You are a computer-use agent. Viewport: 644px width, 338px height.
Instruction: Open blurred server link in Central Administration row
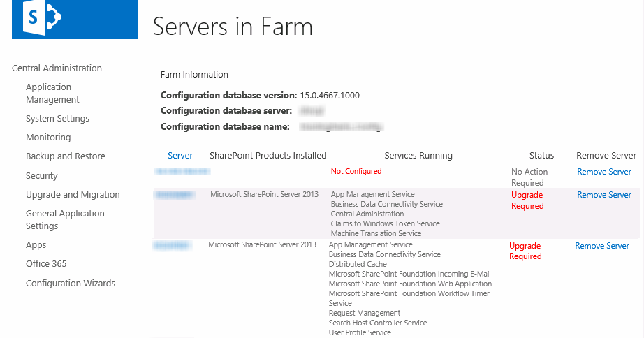[x=175, y=195]
